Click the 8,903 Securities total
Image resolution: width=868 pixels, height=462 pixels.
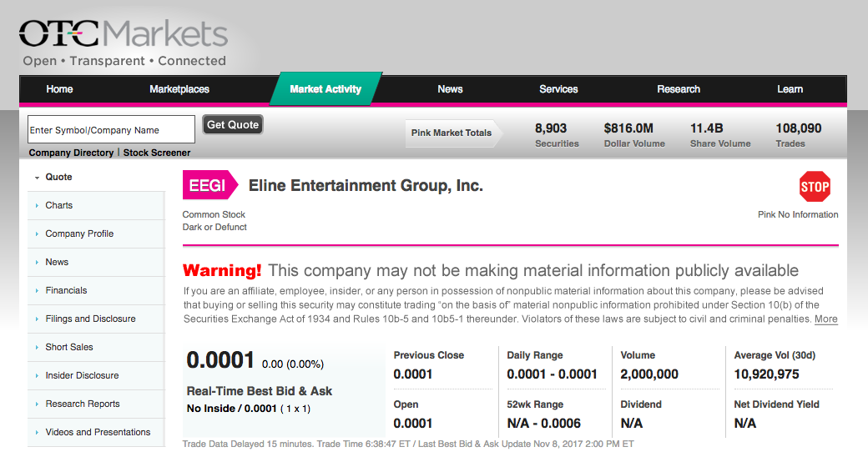[x=557, y=135]
